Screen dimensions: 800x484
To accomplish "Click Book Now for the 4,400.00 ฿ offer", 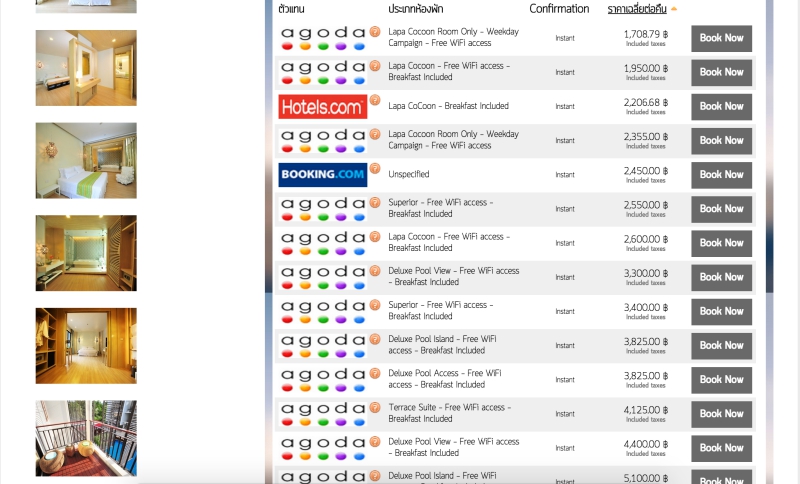I will point(721,448).
